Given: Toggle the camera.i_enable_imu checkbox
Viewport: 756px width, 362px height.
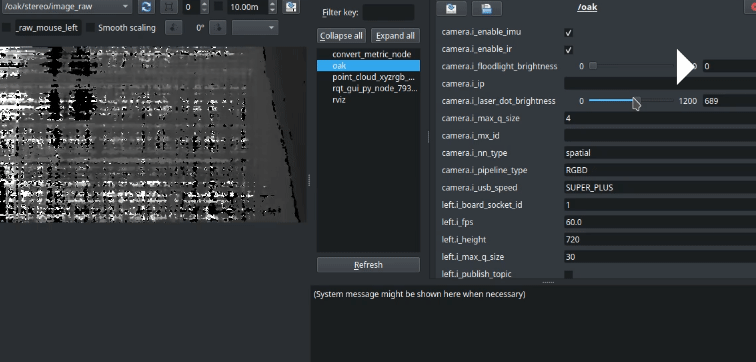Looking at the screenshot, I should (x=569, y=32).
